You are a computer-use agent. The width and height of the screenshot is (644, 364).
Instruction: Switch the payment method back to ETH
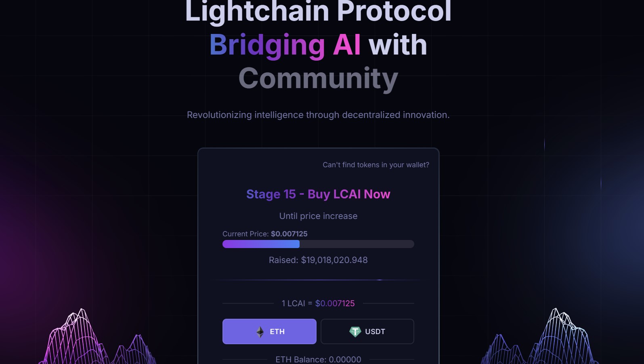pyautogui.click(x=269, y=331)
